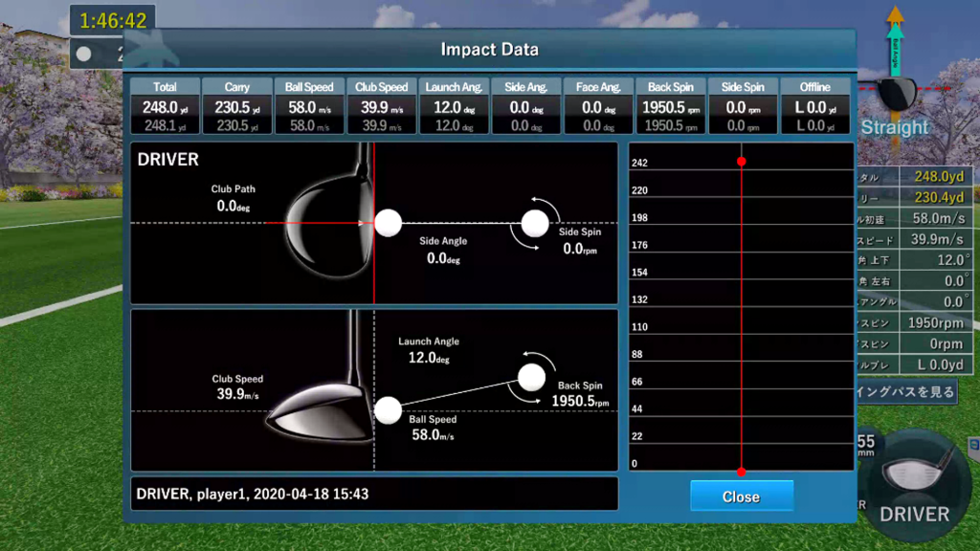The width and height of the screenshot is (980, 551).
Task: Click the DRIVER, player1 shot record field
Action: tap(374, 494)
